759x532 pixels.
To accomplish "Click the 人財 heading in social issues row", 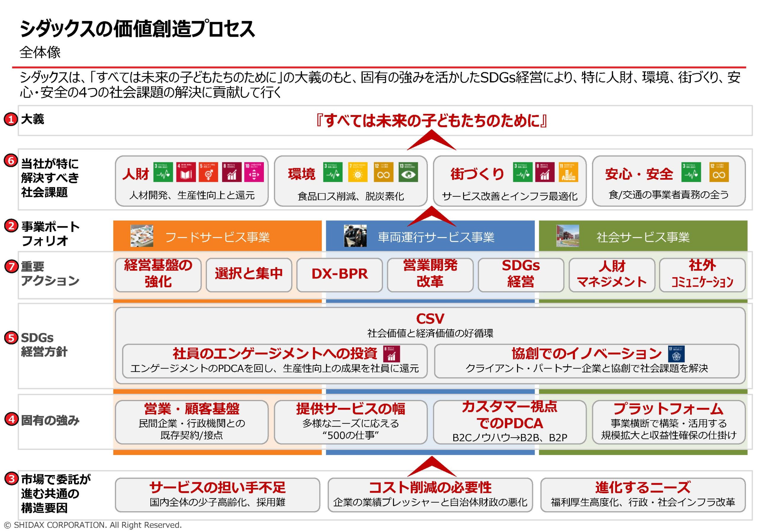I will [x=135, y=174].
